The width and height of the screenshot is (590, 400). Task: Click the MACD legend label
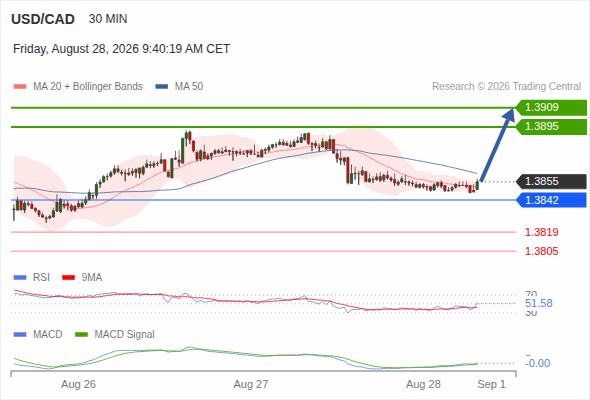(48, 335)
